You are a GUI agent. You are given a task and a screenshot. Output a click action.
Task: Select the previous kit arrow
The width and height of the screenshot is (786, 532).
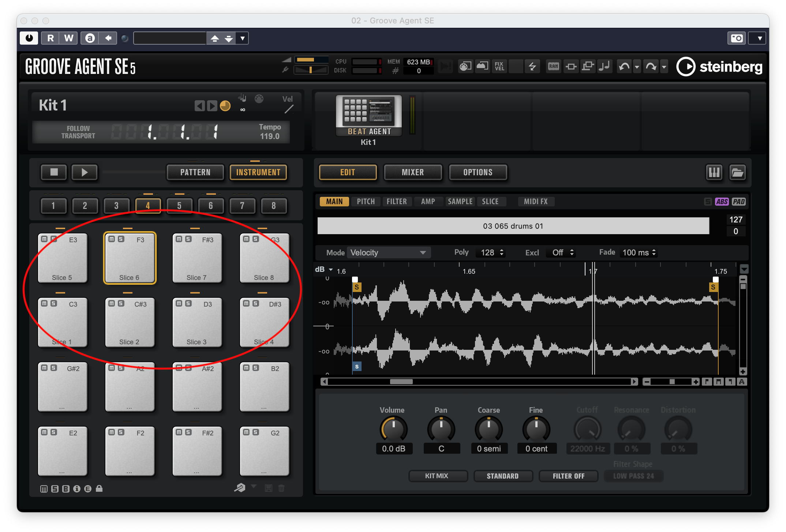click(199, 106)
